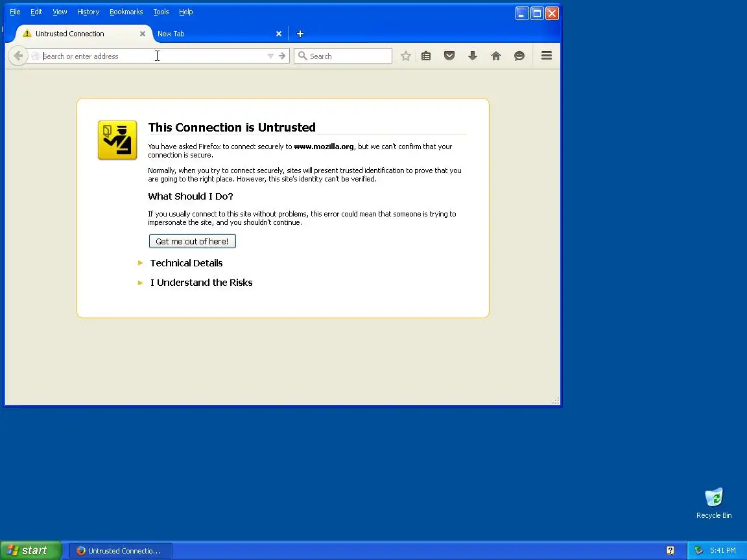This screenshot has height=560, width=747.
Task: Click the What Should I Do? heading
Action: point(191,196)
